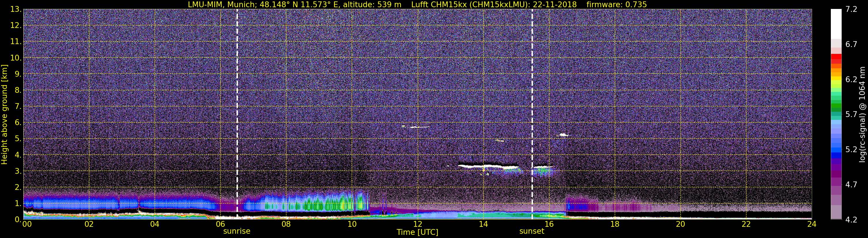Click the x-axis tick label '06'
868x238 pixels.
[x=220, y=224]
